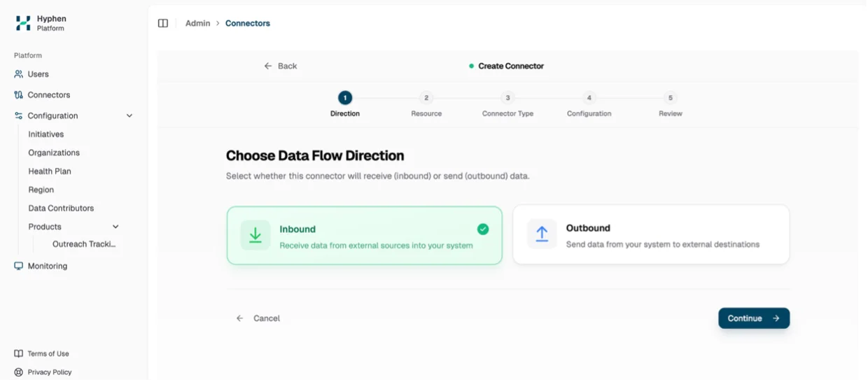Viewport: 868px width, 382px height.
Task: Continue to the next step
Action: click(754, 318)
